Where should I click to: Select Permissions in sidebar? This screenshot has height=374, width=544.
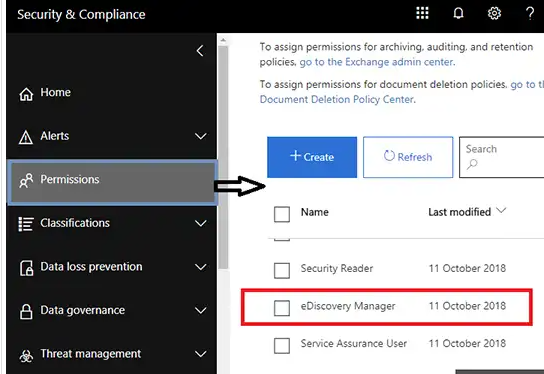pos(112,182)
